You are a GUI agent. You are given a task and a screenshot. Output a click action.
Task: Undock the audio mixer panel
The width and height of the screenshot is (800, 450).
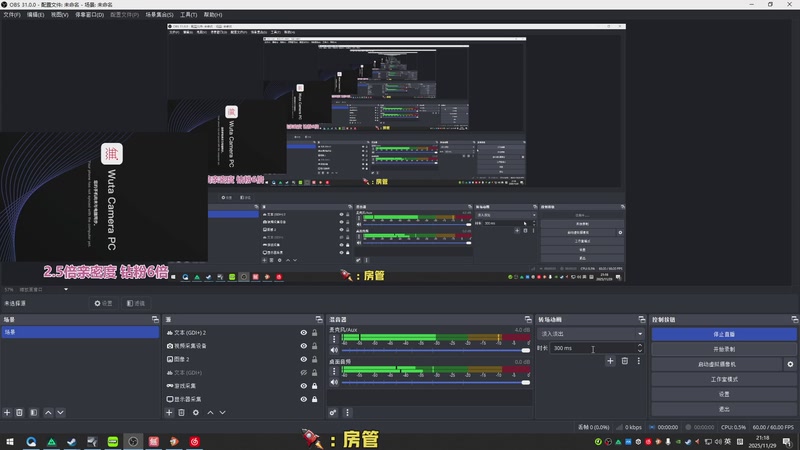pyautogui.click(x=528, y=319)
